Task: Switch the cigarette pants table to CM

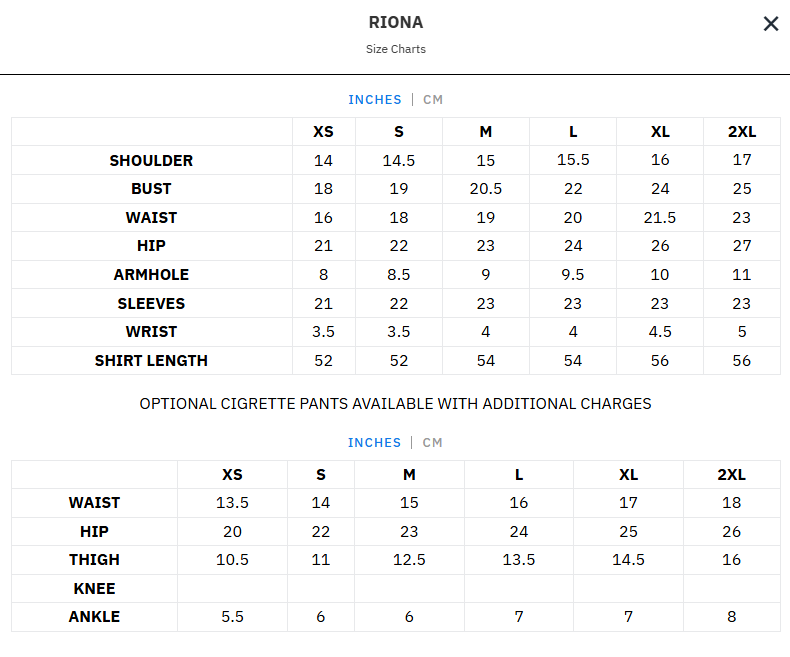Action: 433,443
